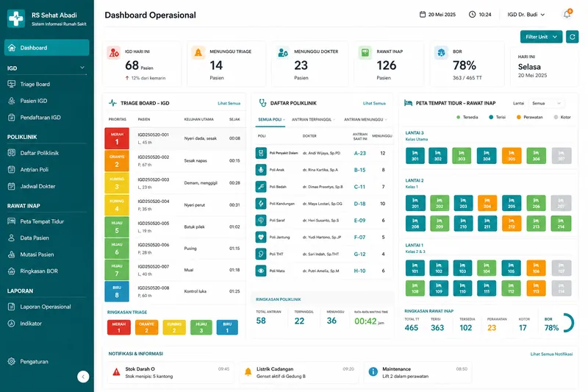Viewport: 588px width, 392px height.
Task: Open the Pengaturan menu item
Action: tap(46, 362)
